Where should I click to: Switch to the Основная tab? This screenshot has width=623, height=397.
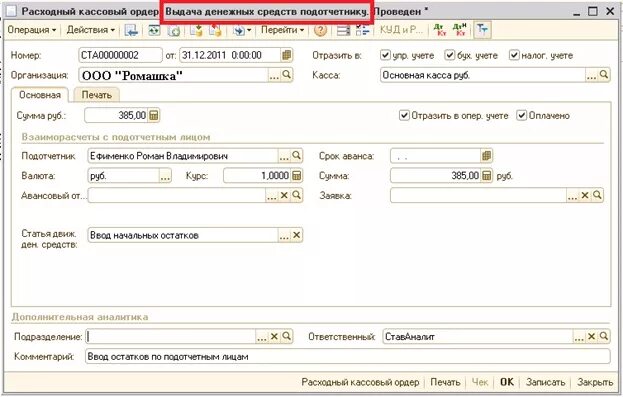40,95
